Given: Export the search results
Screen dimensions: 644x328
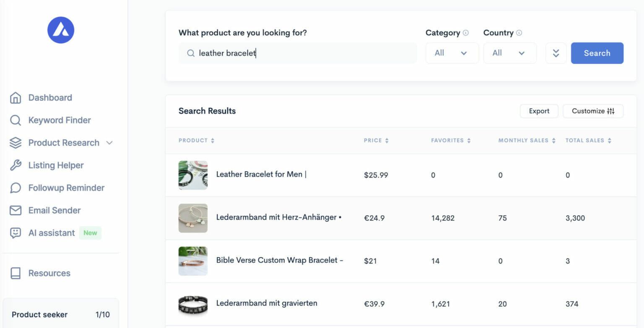Looking at the screenshot, I should pos(539,111).
